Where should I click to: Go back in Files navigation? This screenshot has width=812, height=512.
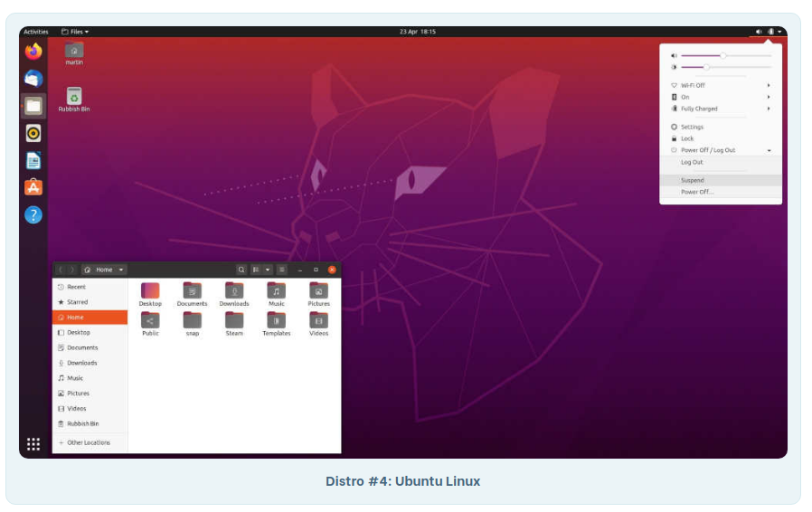click(x=61, y=270)
